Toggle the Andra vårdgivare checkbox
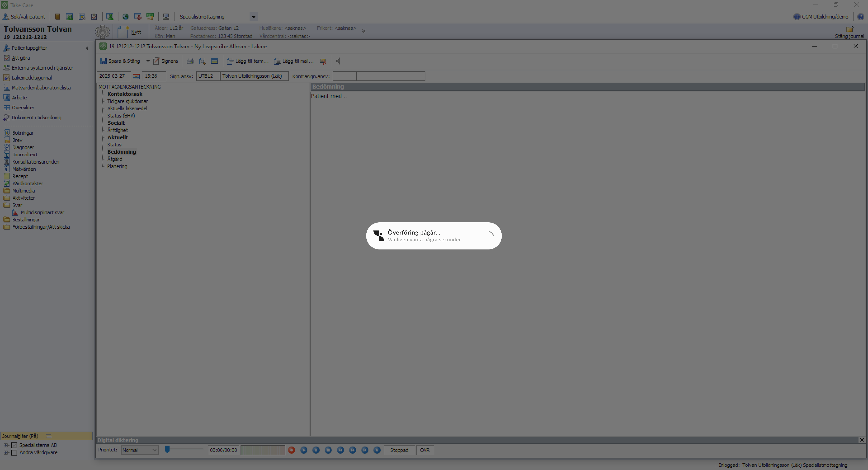Image resolution: width=868 pixels, height=470 pixels. [14, 452]
